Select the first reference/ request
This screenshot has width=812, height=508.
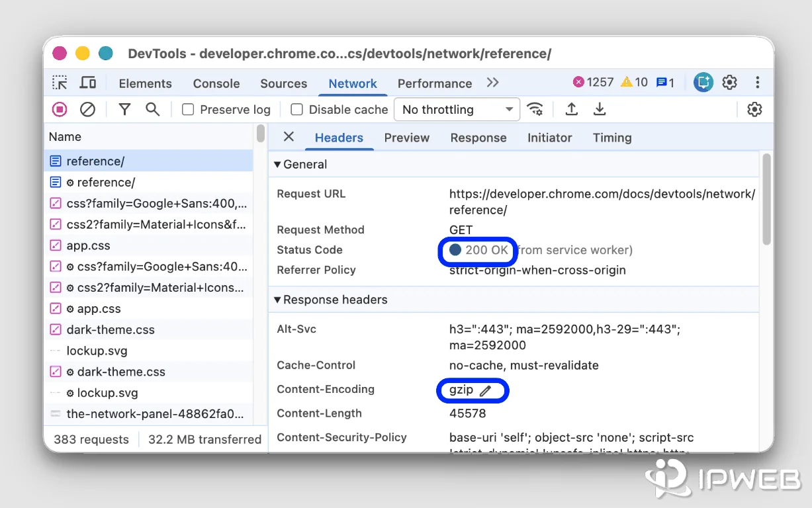tap(149, 161)
